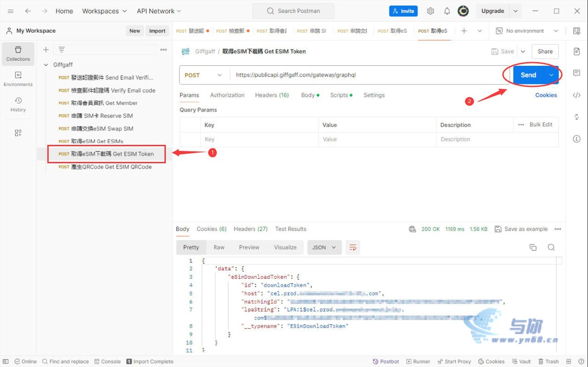Image resolution: width=588 pixels, height=367 pixels.
Task: Click Save as example
Action: (x=521, y=229)
